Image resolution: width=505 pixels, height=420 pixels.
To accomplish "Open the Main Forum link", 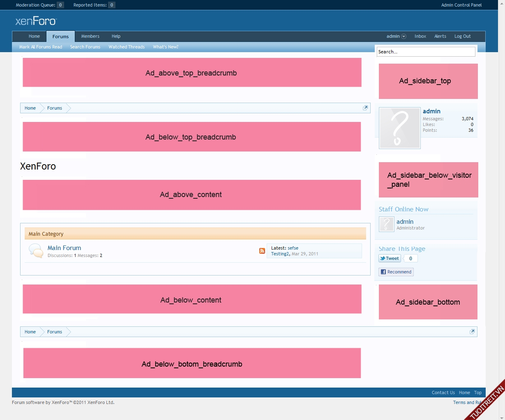I will click(64, 248).
